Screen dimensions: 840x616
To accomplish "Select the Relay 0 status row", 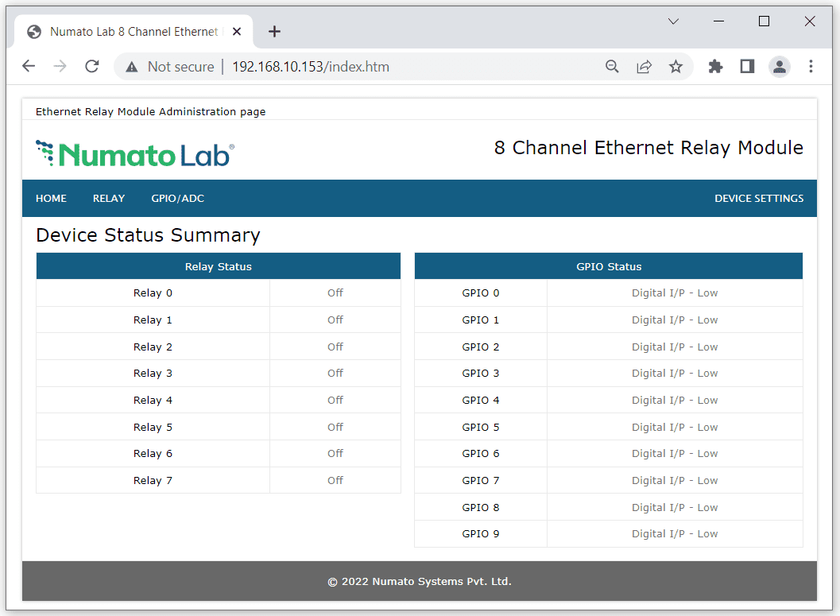I will (219, 293).
